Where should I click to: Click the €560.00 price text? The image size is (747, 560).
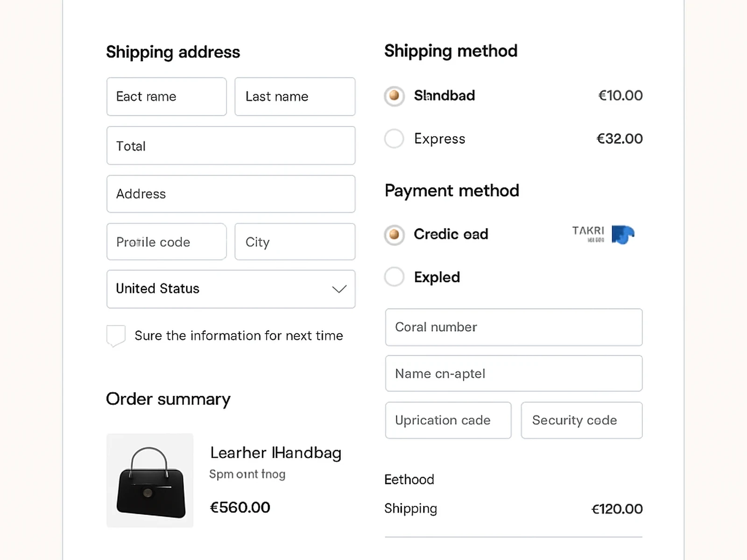click(240, 507)
